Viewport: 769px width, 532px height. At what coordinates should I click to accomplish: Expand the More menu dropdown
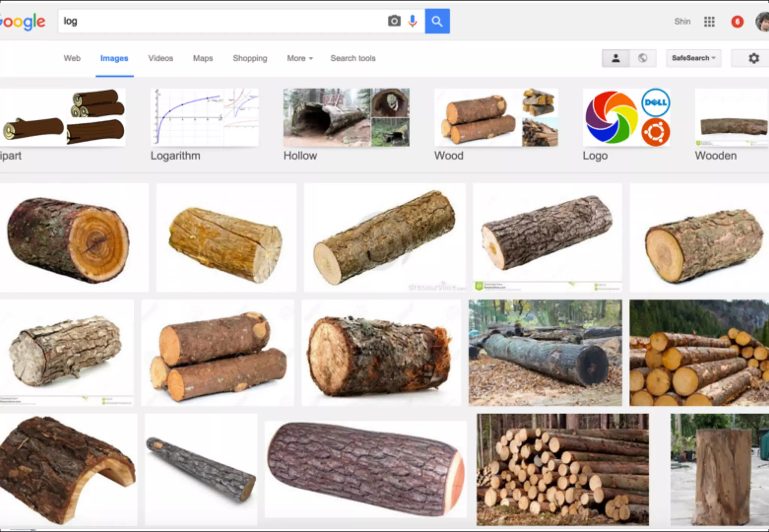(x=300, y=58)
